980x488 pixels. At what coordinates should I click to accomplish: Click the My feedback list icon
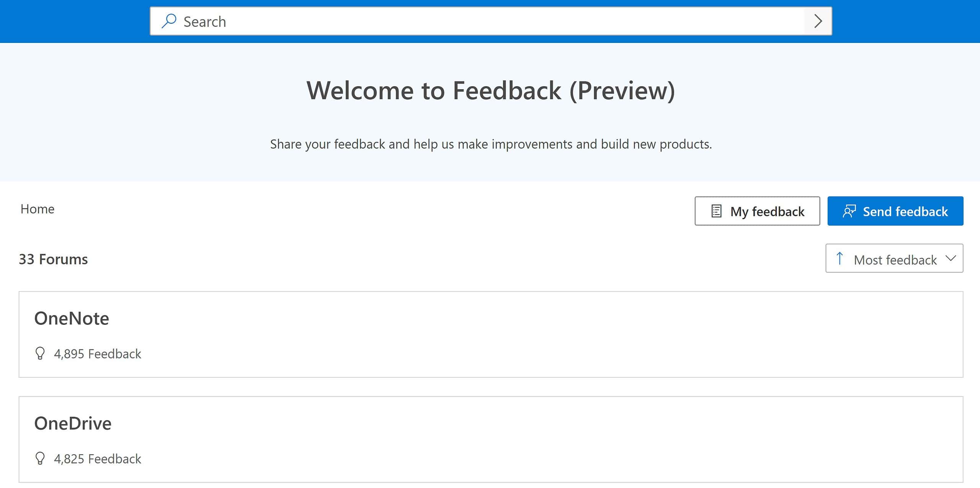pos(716,211)
